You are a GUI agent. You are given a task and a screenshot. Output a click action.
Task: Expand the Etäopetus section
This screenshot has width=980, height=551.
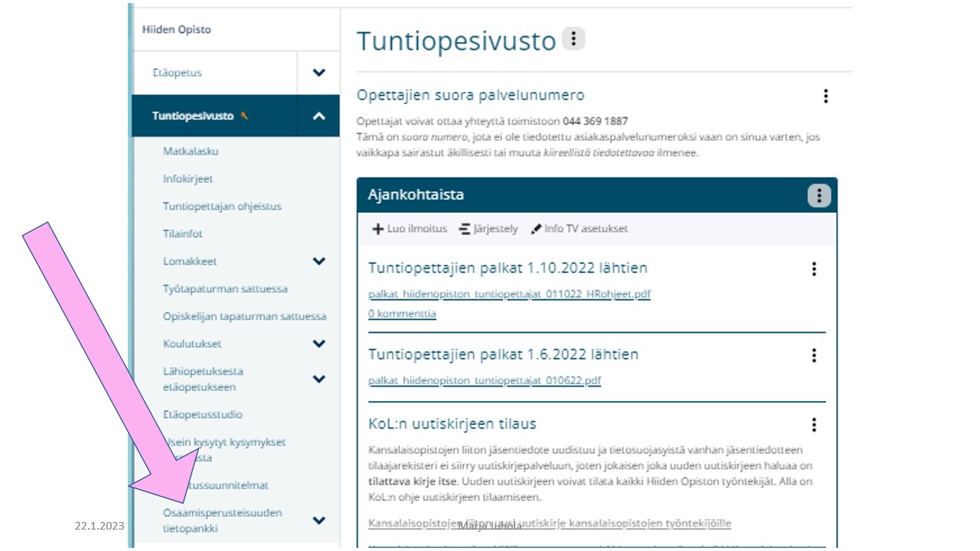pyautogui.click(x=319, y=73)
